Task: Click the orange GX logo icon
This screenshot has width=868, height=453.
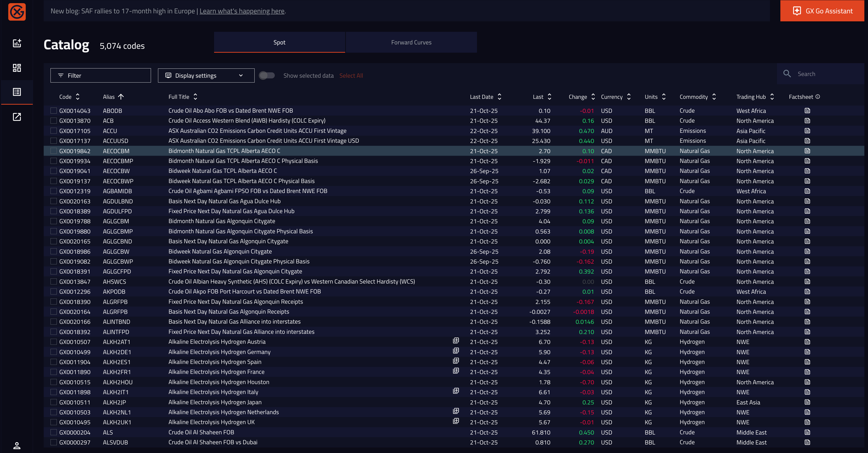Action: tap(17, 12)
